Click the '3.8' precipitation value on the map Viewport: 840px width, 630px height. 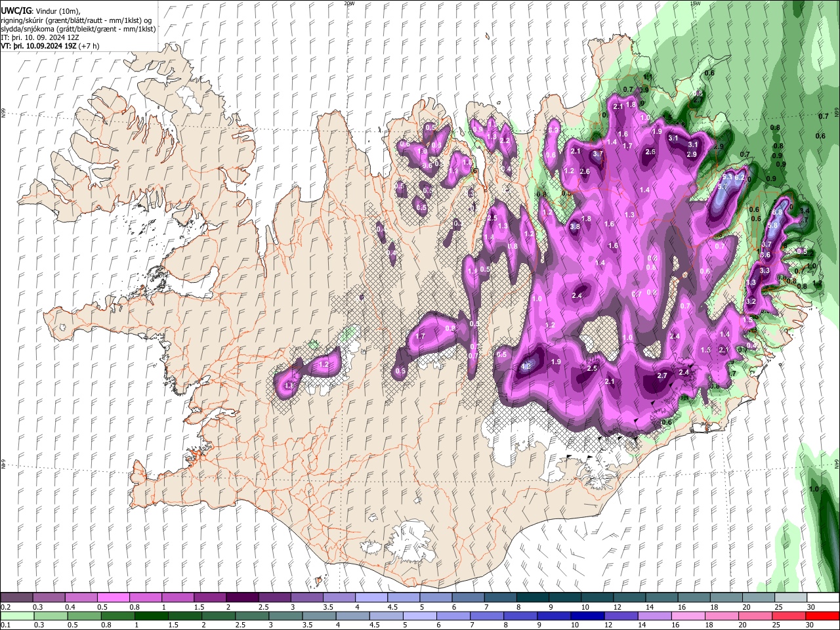point(575,226)
